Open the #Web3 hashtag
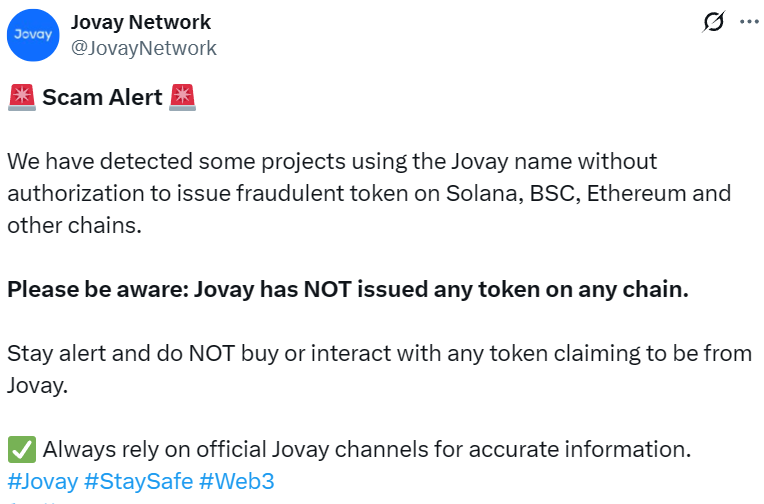 coord(236,481)
